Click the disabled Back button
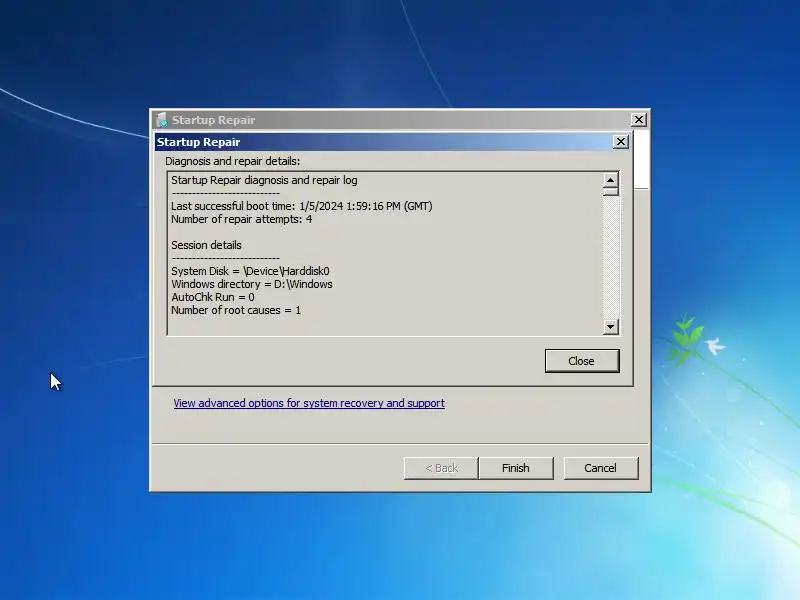 (x=441, y=468)
